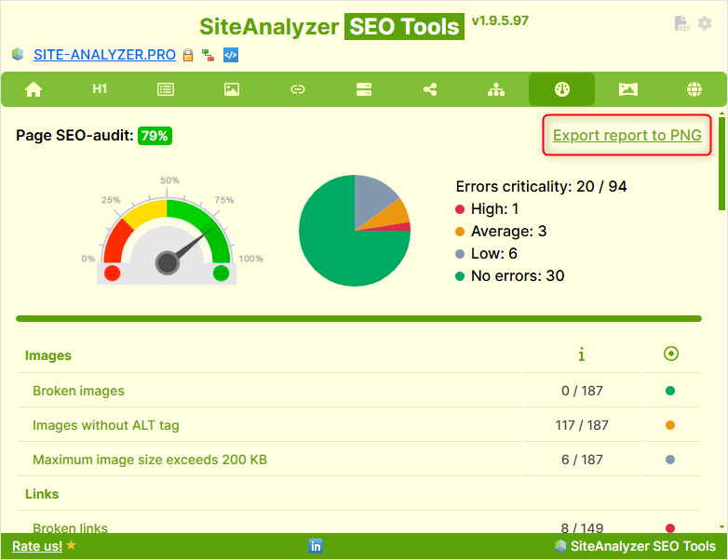The image size is (728, 560).
Task: Open the images tab icon
Action: pos(232,89)
